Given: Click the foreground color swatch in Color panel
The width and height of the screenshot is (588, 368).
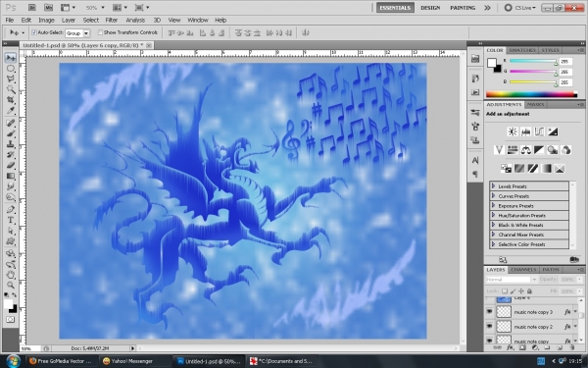Looking at the screenshot, I should (x=492, y=63).
